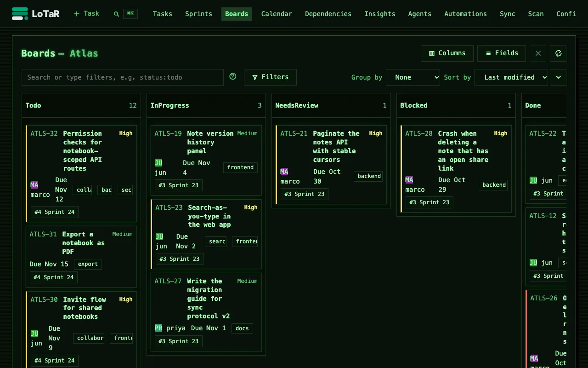This screenshot has height=368, width=588.
Task: Open task ATLS-32 Permission checks card
Action: (x=81, y=173)
